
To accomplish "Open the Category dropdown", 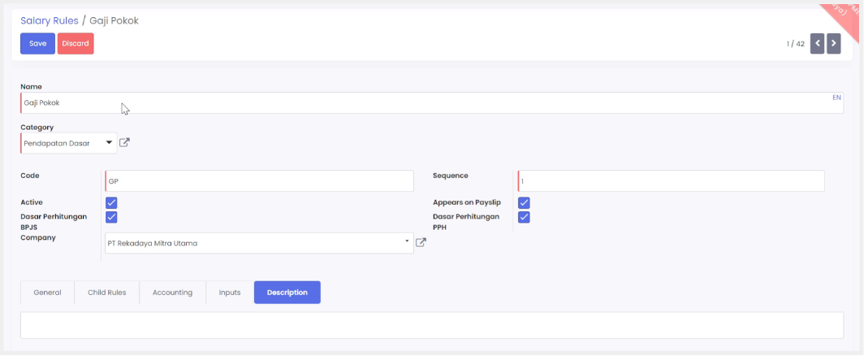I will click(69, 143).
